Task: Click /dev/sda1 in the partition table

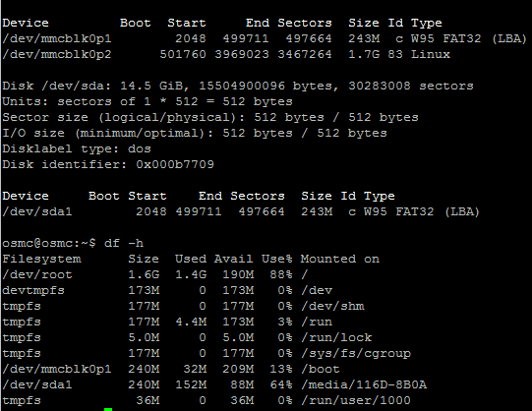Action: [37, 212]
